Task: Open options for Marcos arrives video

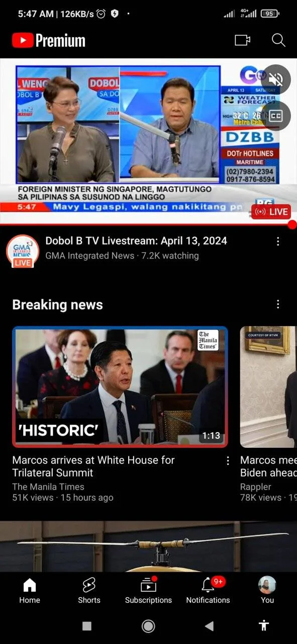Action: tap(228, 461)
